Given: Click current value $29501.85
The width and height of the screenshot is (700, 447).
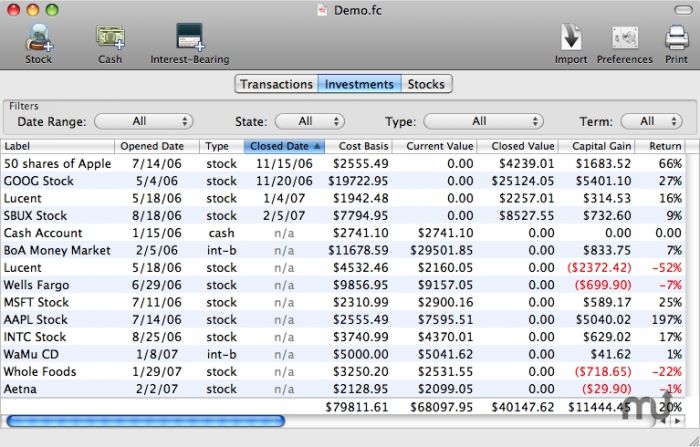Looking at the screenshot, I should [442, 250].
